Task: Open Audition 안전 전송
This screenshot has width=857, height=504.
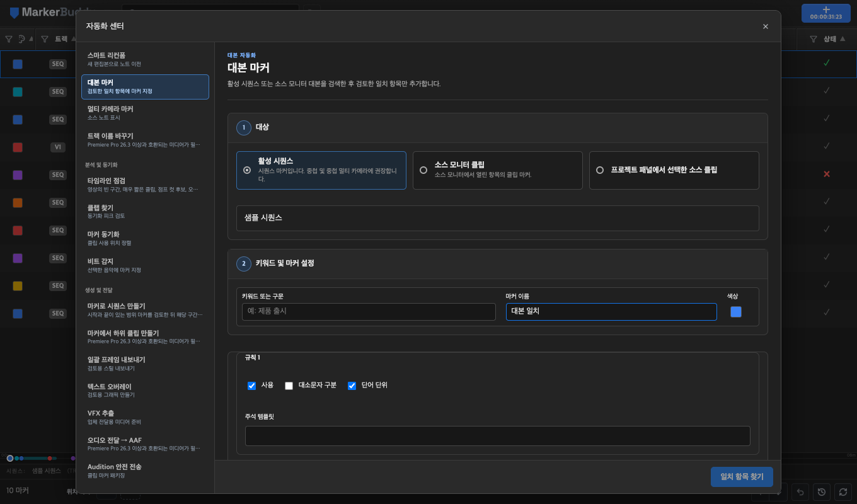Action: (x=145, y=471)
